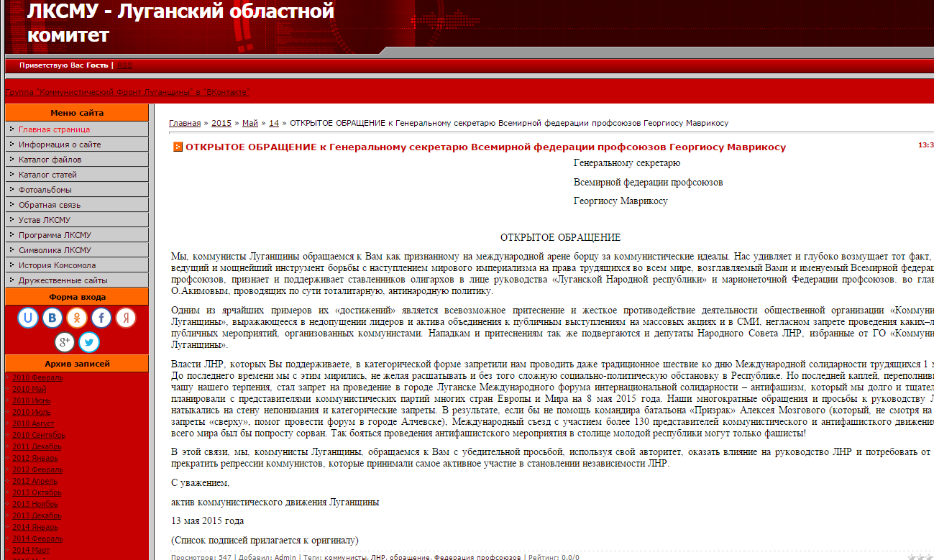Click the 'ЛНР' tag link

(378, 557)
